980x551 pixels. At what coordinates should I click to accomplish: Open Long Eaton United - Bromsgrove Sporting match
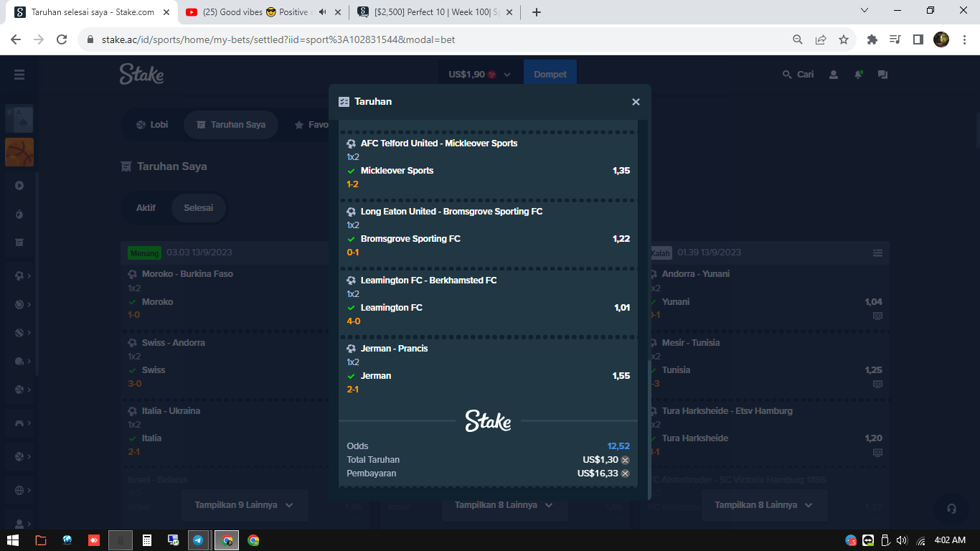tap(451, 212)
